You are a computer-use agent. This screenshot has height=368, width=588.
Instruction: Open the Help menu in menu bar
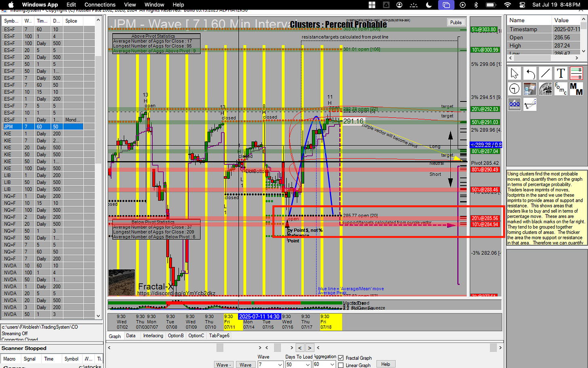[x=178, y=5]
